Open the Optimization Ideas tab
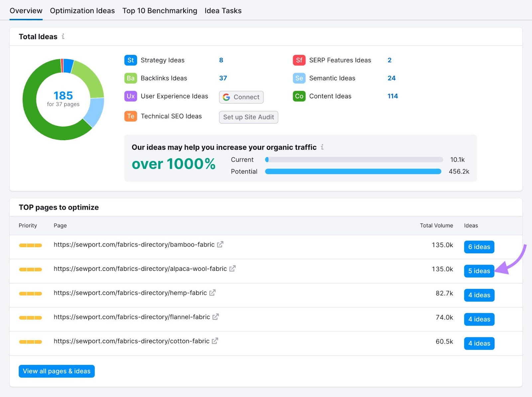 tap(82, 11)
